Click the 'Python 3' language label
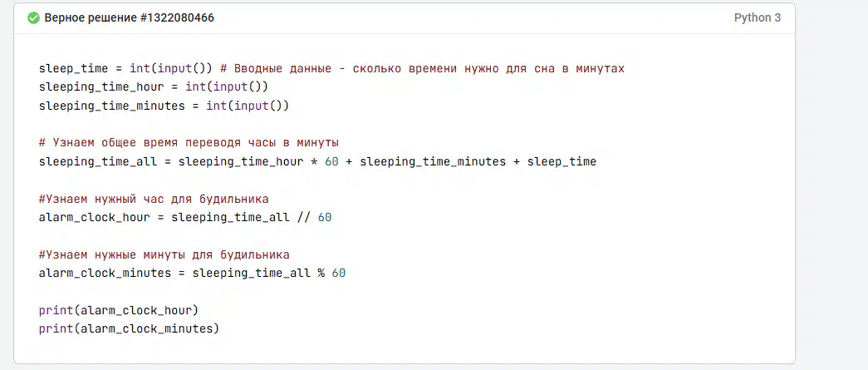Viewport: 868px width, 370px height. coord(758,17)
